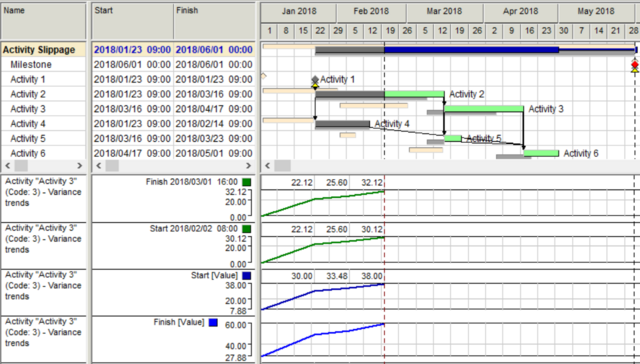The height and width of the screenshot is (364, 640).
Task: Click the Jan 2018 month header
Action: (299, 11)
